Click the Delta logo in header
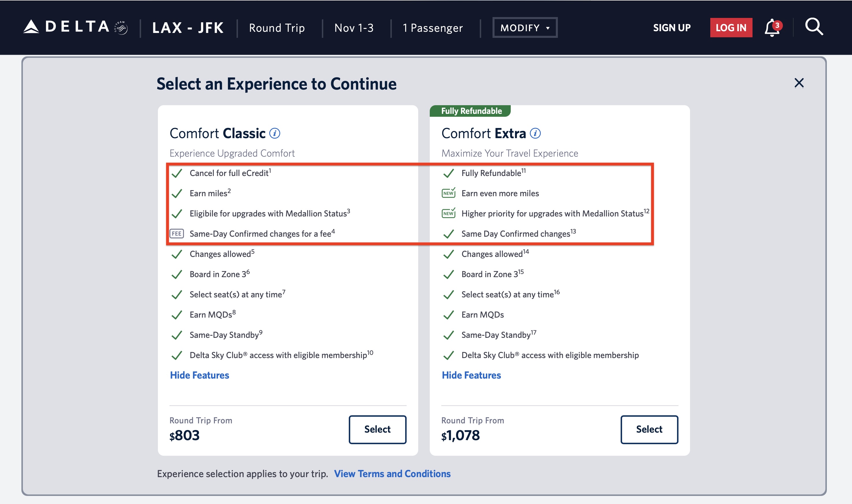This screenshot has width=852, height=504. pos(75,27)
